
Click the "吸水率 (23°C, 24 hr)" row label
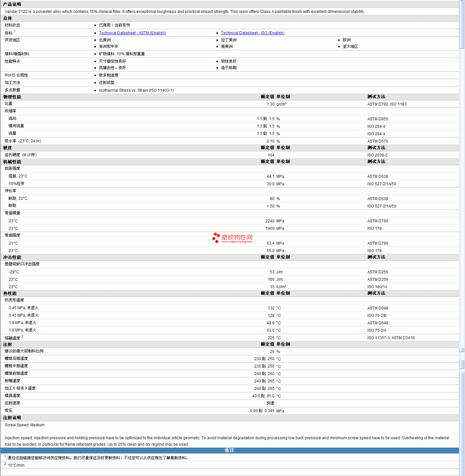[23, 141]
